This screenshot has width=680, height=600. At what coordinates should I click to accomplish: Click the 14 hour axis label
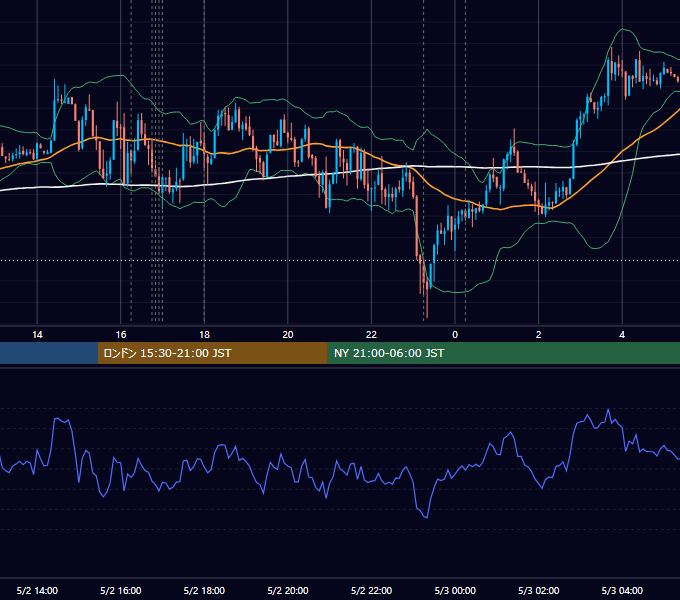click(x=37, y=335)
